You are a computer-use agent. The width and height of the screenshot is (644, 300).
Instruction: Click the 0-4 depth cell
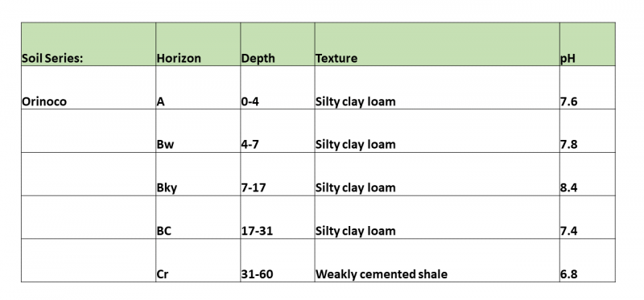coord(277,88)
